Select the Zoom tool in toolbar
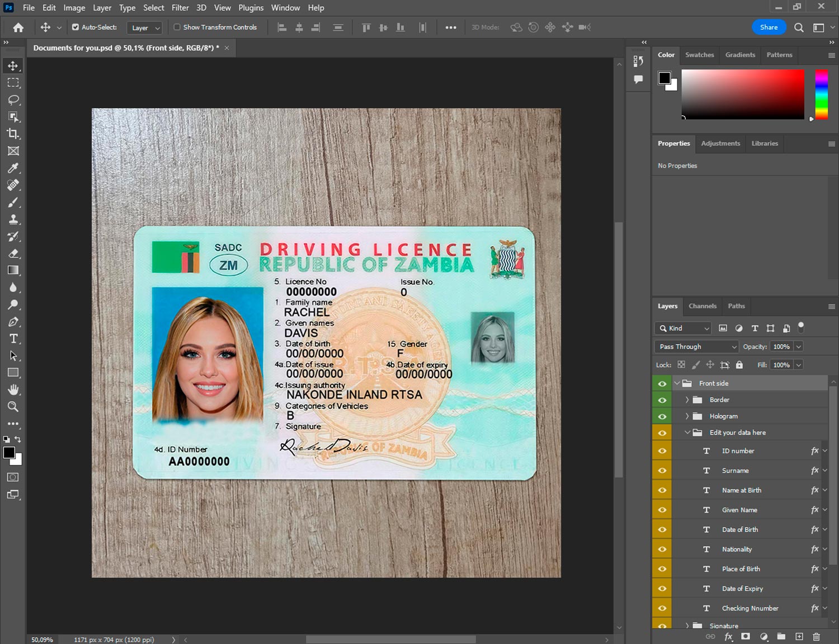This screenshot has width=839, height=644. pos(13,407)
